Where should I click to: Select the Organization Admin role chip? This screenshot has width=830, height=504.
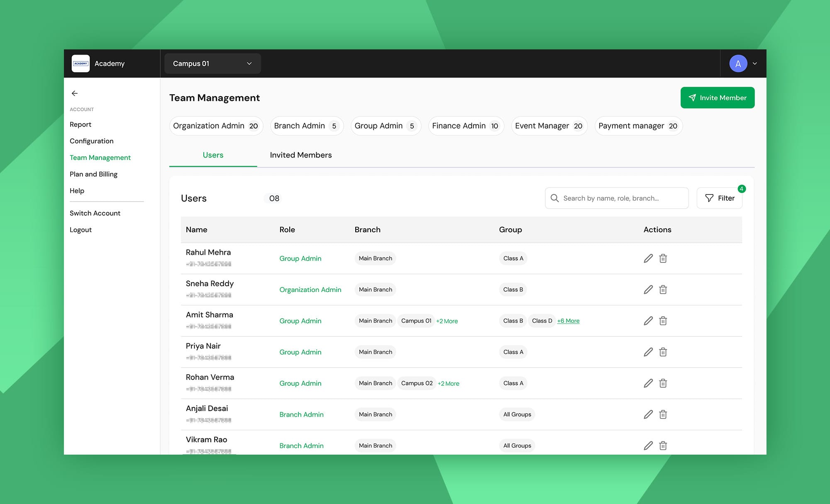(x=216, y=126)
